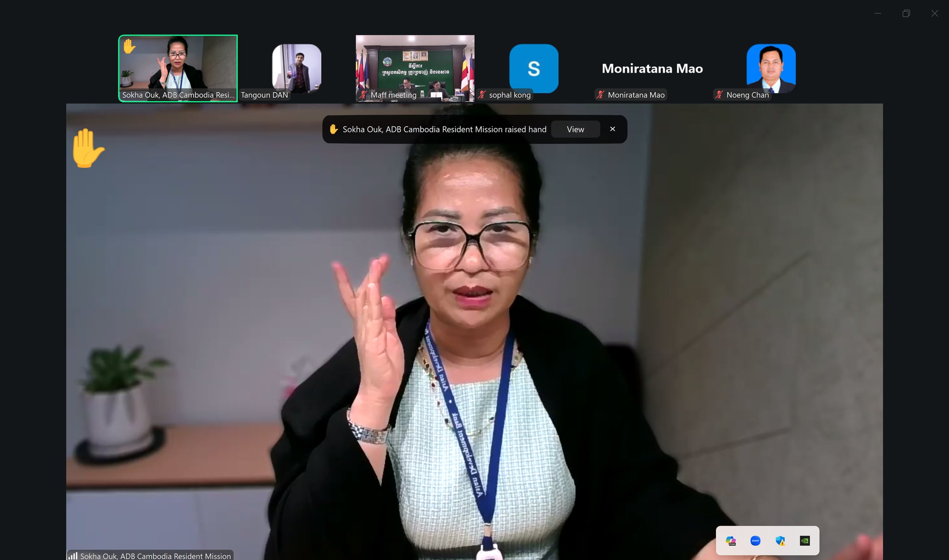Viewport: 949px width, 560px height.
Task: Open Windows Security shield tray icon
Action: 780,541
